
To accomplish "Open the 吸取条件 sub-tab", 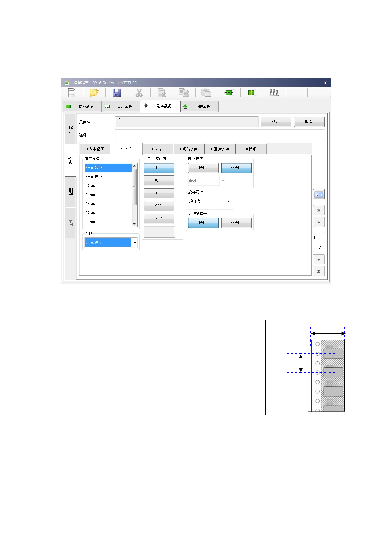I will coord(189,149).
